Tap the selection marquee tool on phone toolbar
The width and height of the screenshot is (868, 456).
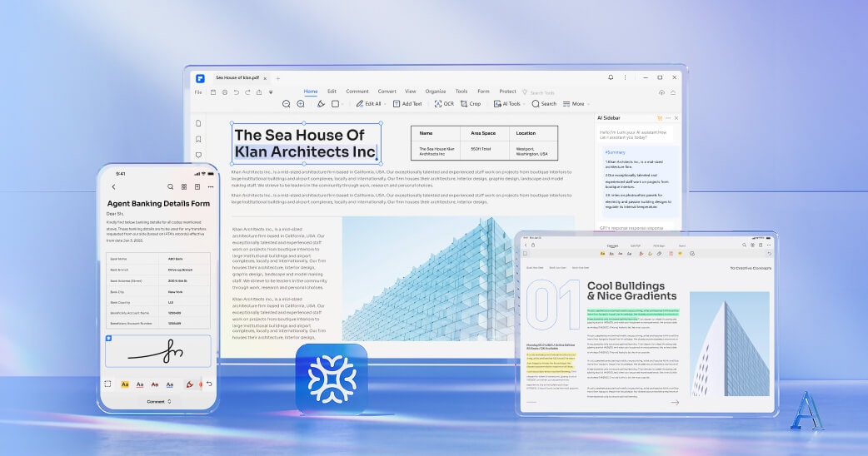[108, 384]
